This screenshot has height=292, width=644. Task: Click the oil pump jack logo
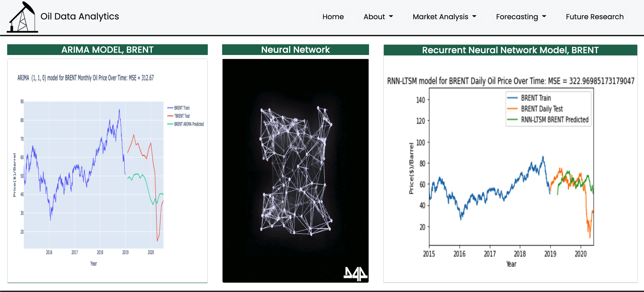[22, 17]
